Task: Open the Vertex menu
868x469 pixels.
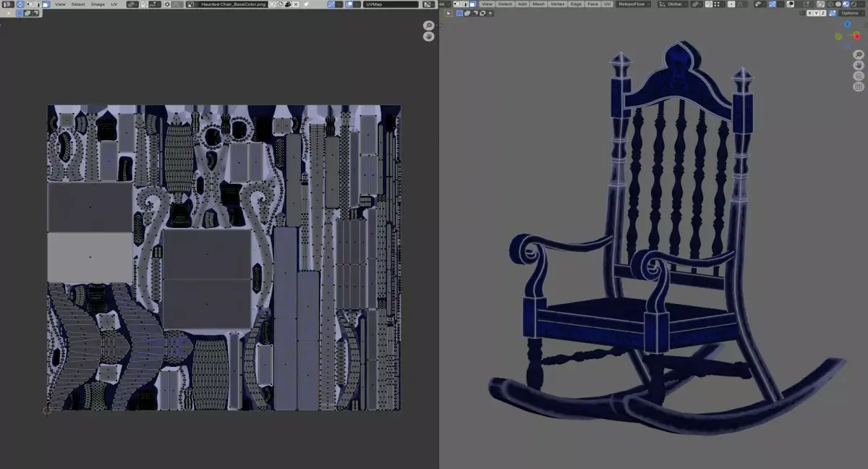Action: (x=558, y=4)
